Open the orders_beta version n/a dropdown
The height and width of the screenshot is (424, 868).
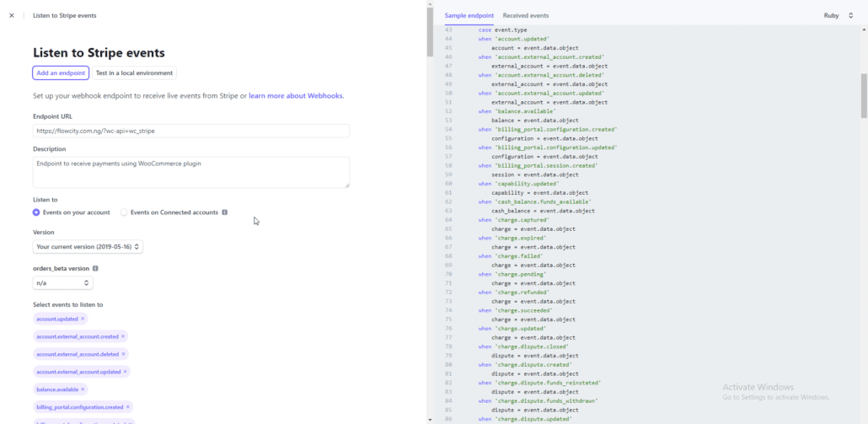click(62, 283)
